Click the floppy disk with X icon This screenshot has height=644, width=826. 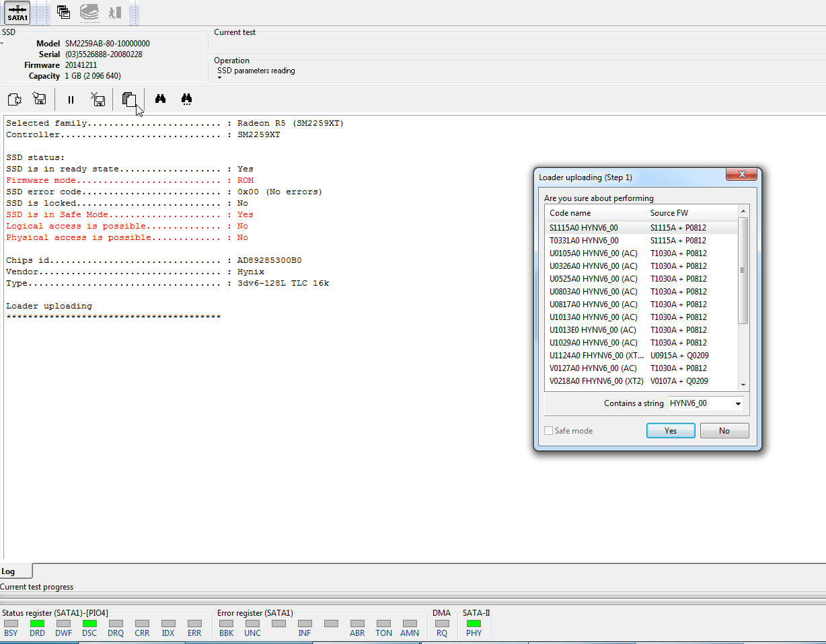click(98, 99)
